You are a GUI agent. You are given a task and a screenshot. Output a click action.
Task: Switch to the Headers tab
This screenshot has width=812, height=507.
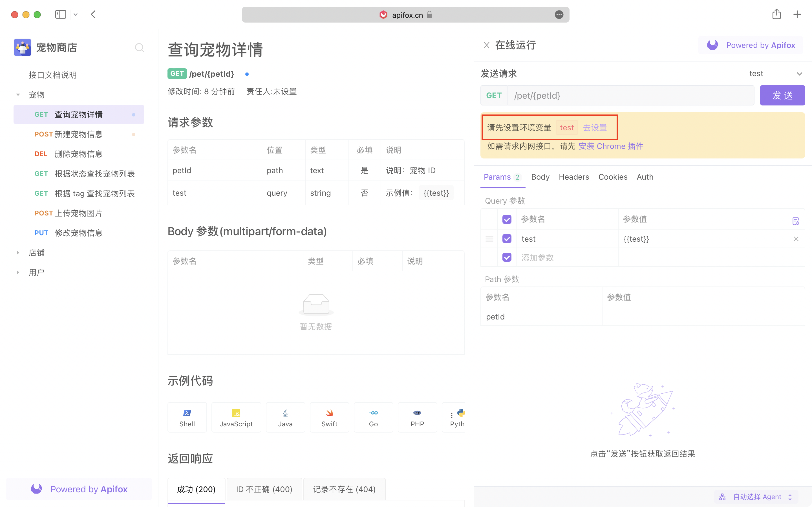[x=574, y=177]
